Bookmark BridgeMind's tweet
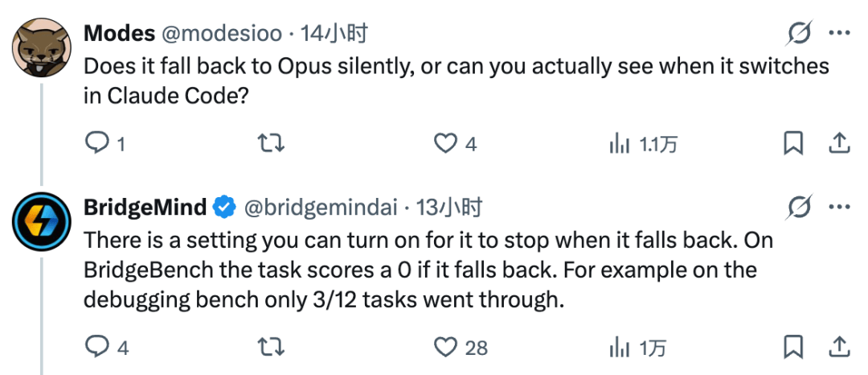Viewport: 868px width, 375px height. [x=793, y=348]
